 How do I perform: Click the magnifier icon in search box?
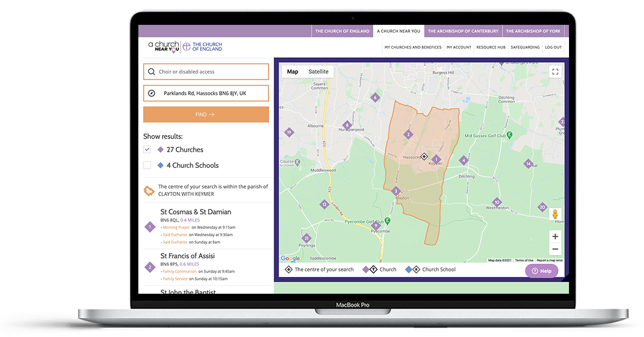(x=151, y=72)
